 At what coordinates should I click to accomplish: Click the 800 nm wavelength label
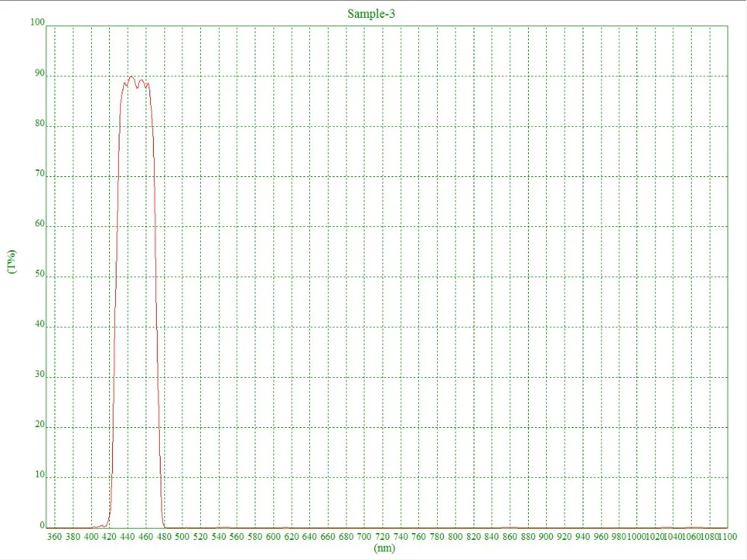pyautogui.click(x=455, y=537)
